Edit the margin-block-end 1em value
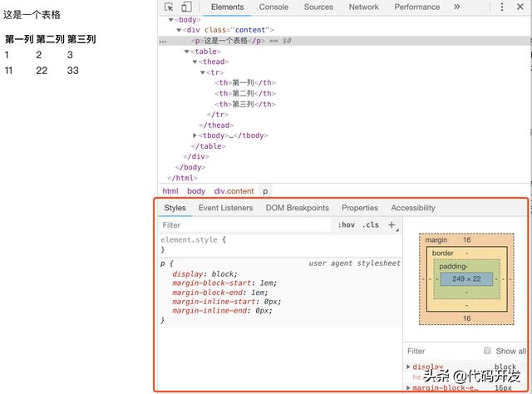Screen dimensions: 532x394 pyautogui.click(x=258, y=293)
